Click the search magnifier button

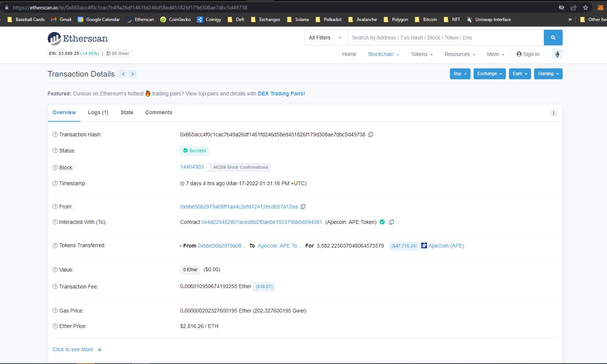click(553, 38)
